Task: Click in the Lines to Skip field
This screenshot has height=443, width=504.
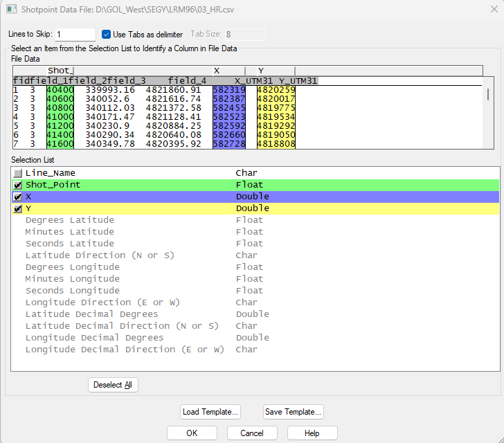Action: click(x=75, y=35)
